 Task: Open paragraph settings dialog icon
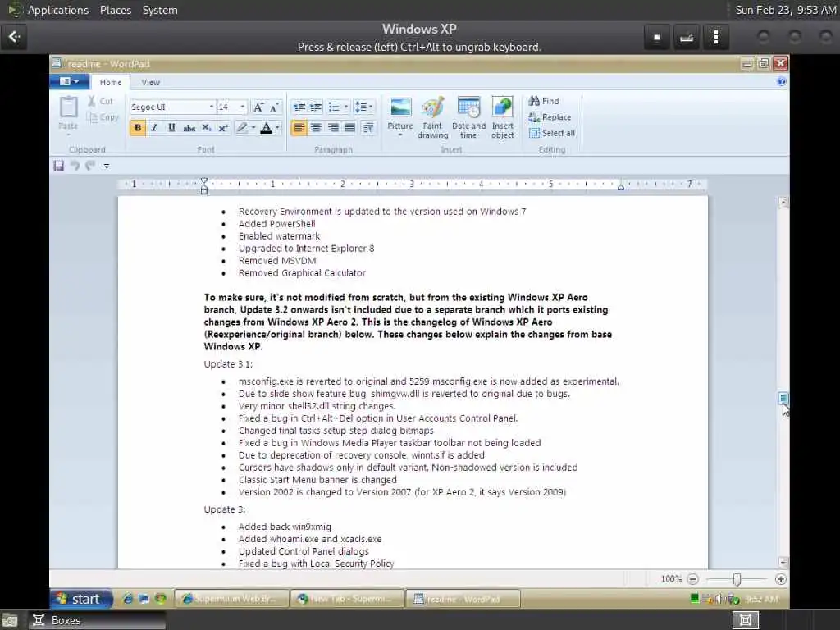(368, 127)
